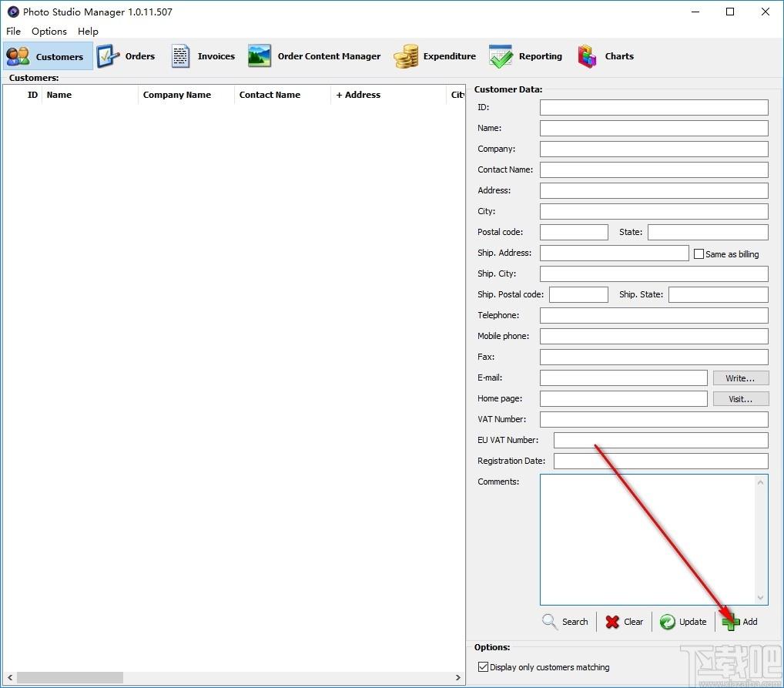Image resolution: width=784 pixels, height=688 pixels.
Task: Open the Invoices document icon
Action: pos(180,56)
